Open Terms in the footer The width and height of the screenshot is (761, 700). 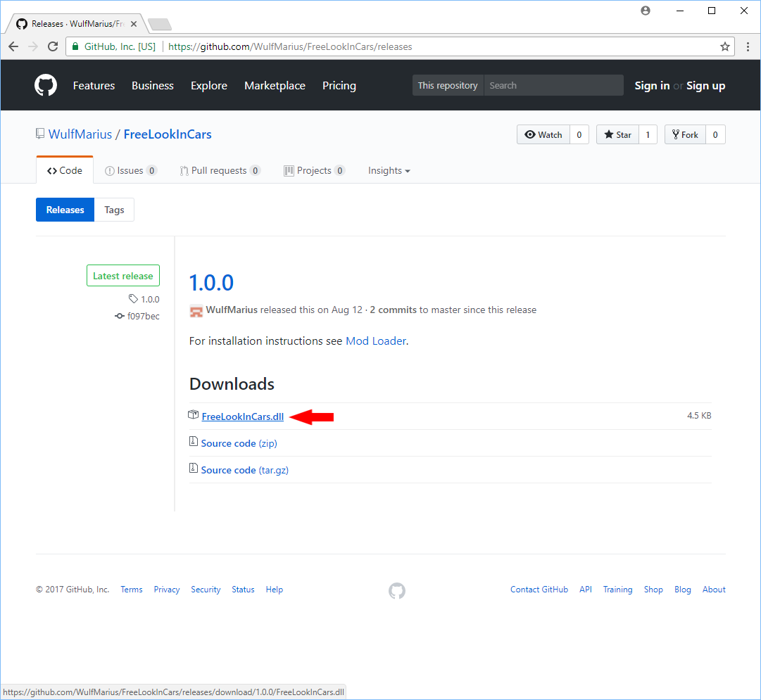tap(132, 590)
